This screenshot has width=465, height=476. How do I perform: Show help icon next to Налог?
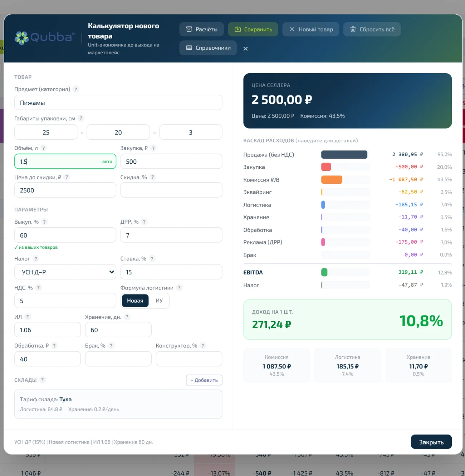coord(35,259)
